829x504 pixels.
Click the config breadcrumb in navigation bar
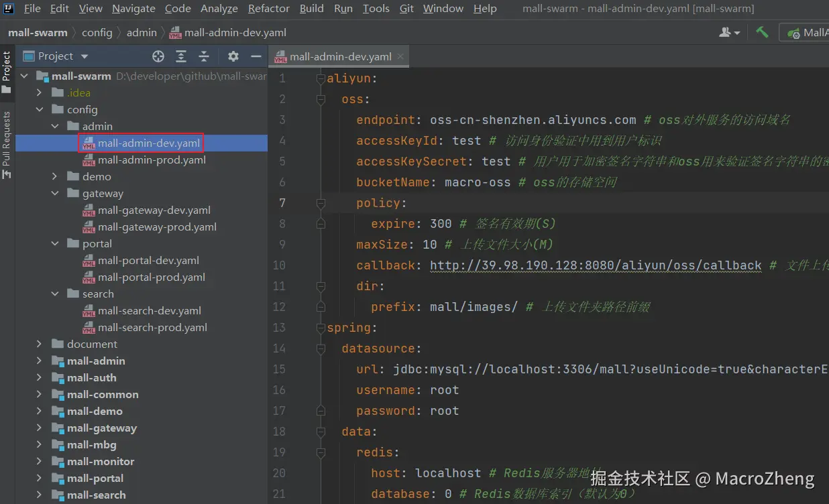click(x=97, y=32)
